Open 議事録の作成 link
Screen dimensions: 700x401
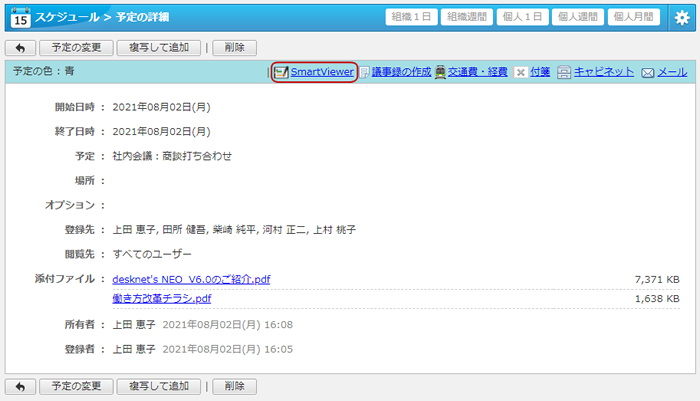point(401,72)
